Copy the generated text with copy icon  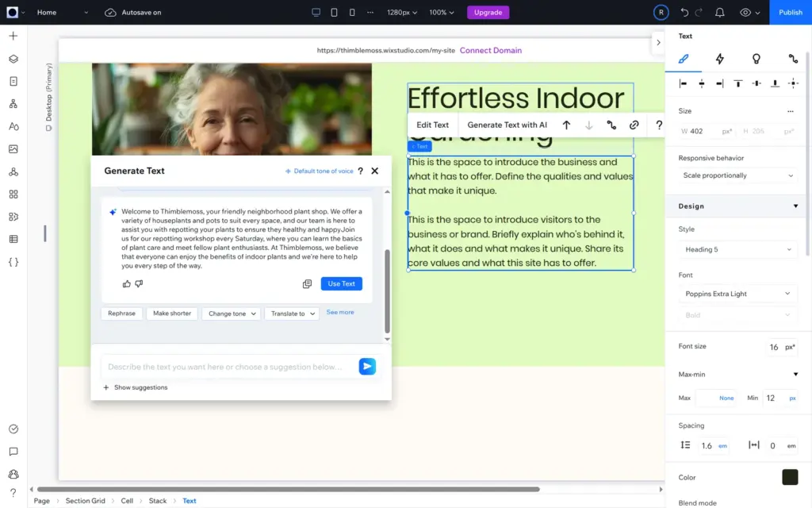point(307,283)
